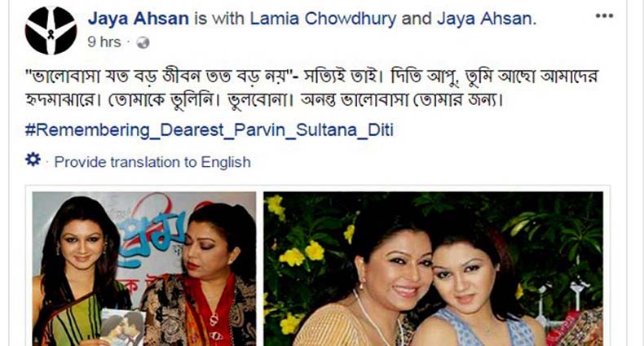Open the right photo with yellow flowers

(434, 269)
